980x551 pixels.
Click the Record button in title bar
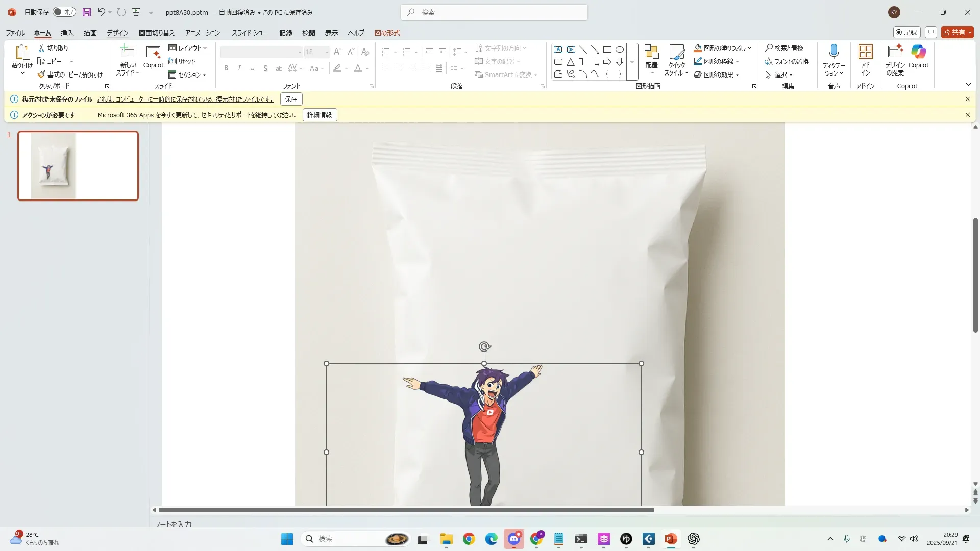point(906,32)
